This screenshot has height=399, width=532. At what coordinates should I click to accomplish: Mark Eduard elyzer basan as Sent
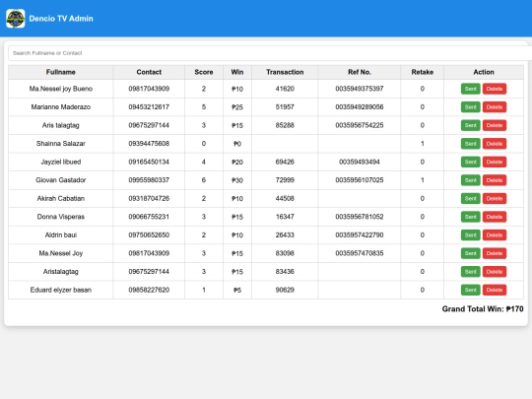[x=470, y=290]
